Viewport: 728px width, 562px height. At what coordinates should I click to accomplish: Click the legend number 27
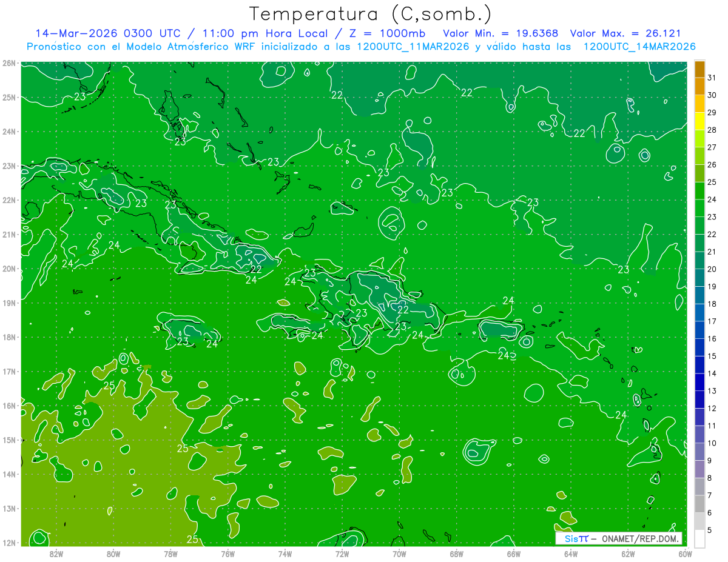pyautogui.click(x=712, y=147)
